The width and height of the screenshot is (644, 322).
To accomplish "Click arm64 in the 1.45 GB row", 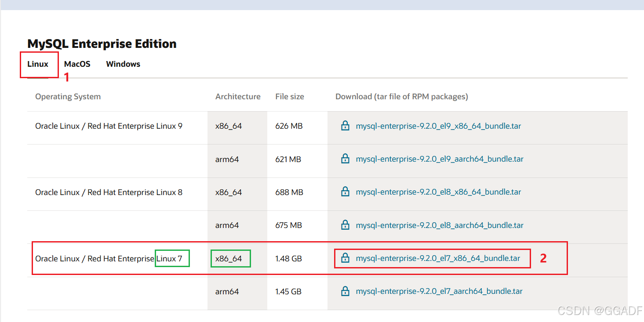I will (227, 291).
